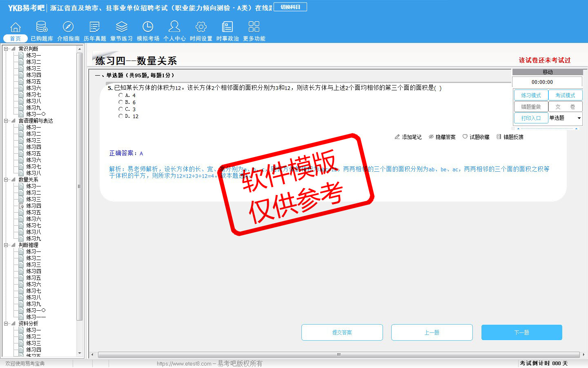Open the 已购题库 database icon
This screenshot has width=588, height=368.
(42, 27)
